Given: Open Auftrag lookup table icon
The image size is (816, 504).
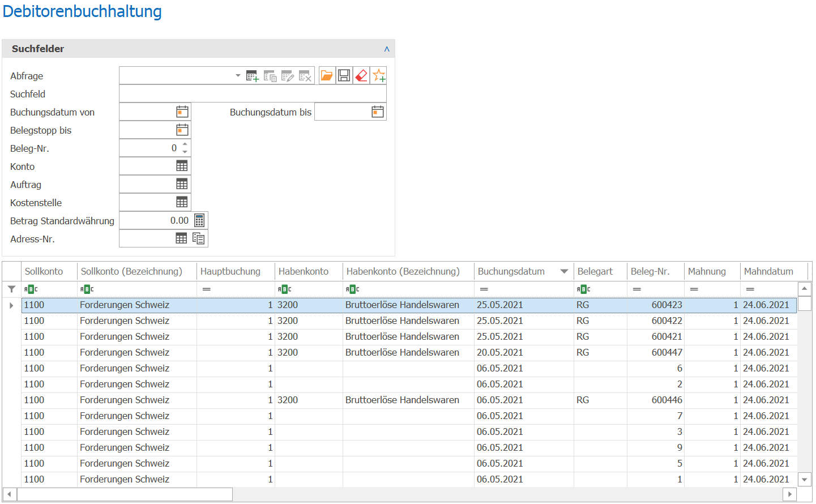Looking at the screenshot, I should [182, 184].
